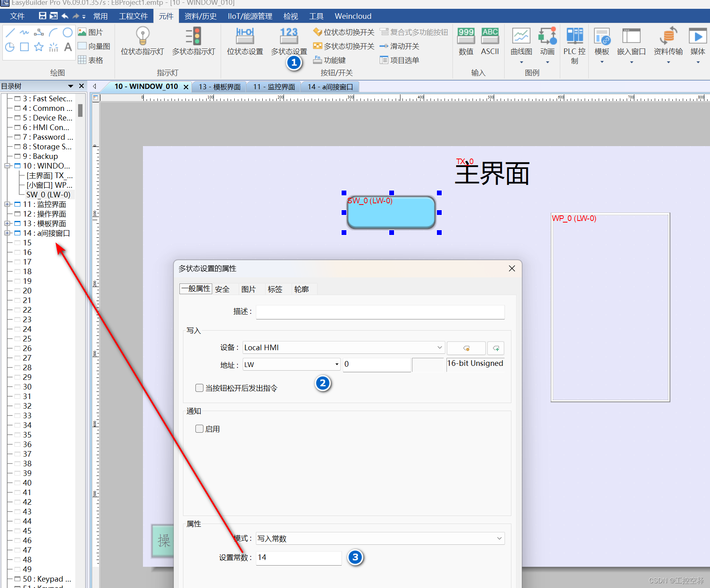Select the freeform curve drawing tool
Viewport: 710px width, 588px height.
pos(24,32)
